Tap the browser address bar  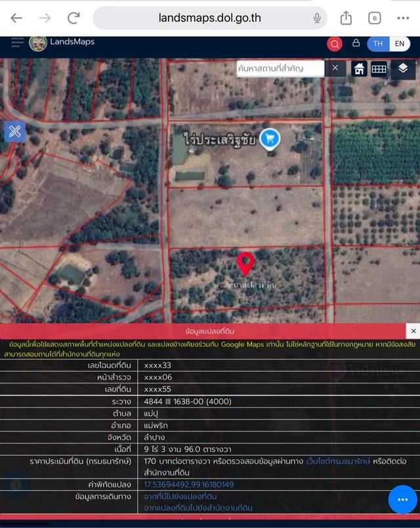pos(210,18)
